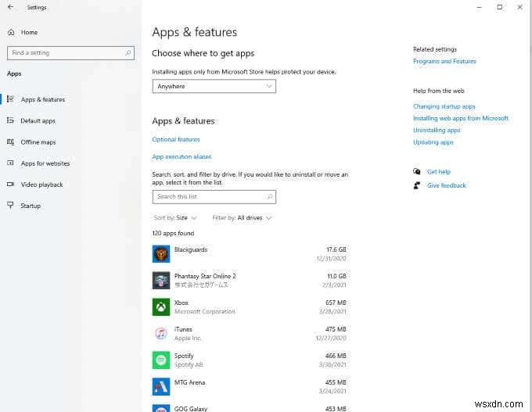Click the Spotify AB publisher text
The image size is (532, 412).
(189, 364)
